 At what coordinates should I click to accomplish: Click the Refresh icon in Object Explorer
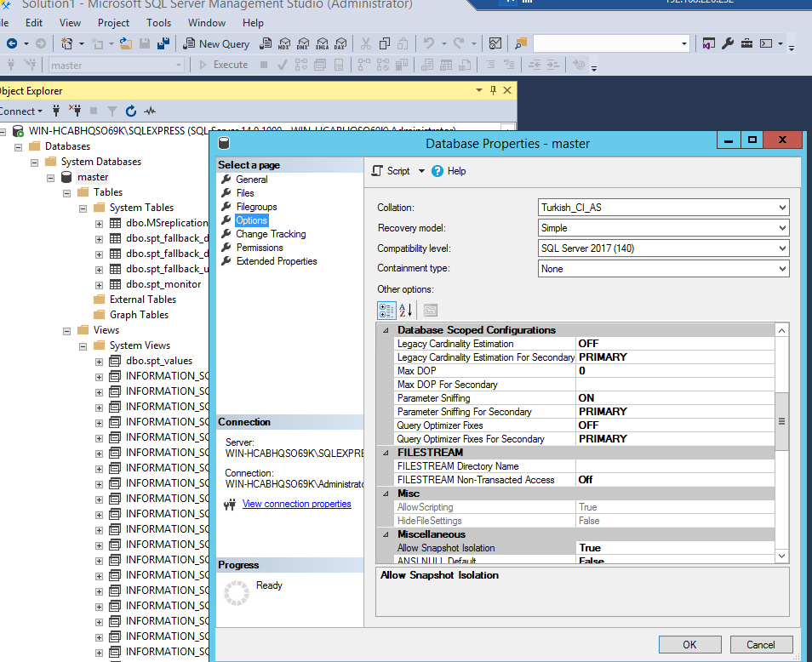[131, 111]
